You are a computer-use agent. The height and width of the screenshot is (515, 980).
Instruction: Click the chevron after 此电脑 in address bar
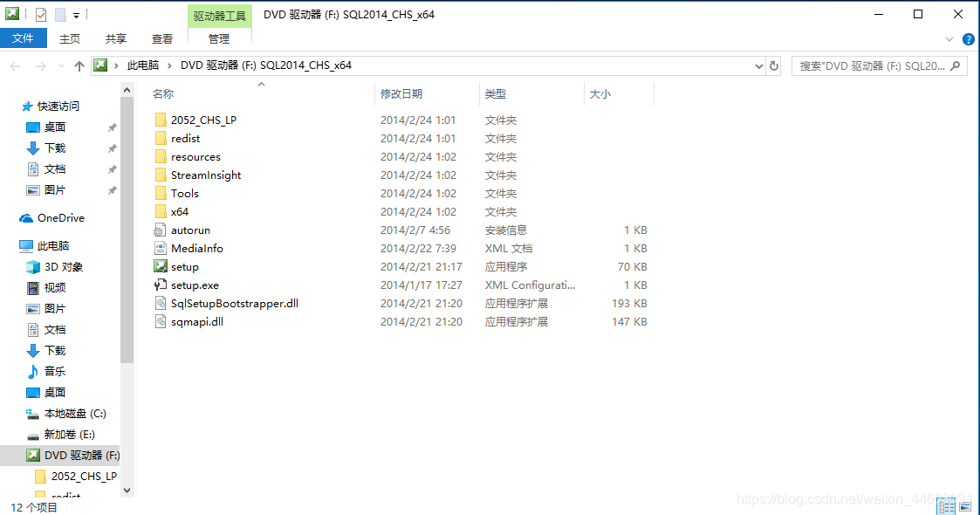168,65
